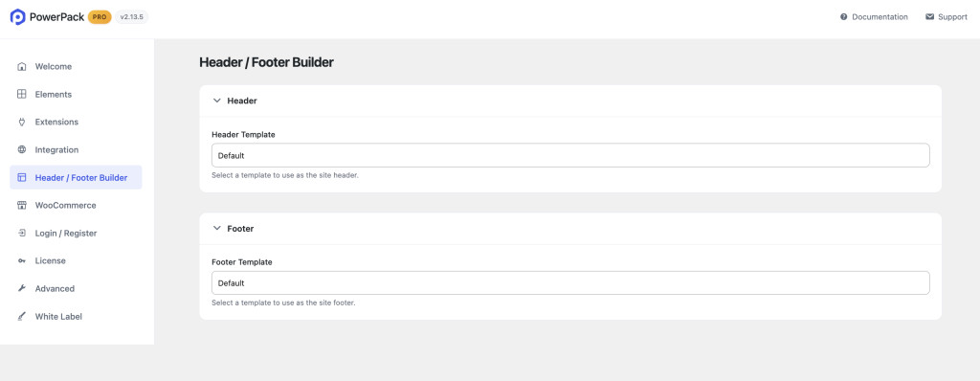980x381 pixels.
Task: Click the Login / Register arrow icon
Action: (22, 233)
